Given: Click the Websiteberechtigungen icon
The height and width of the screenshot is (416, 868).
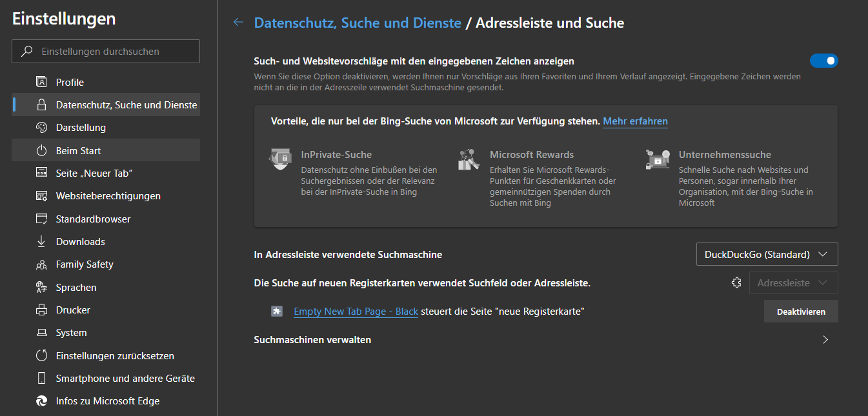Looking at the screenshot, I should (x=42, y=196).
